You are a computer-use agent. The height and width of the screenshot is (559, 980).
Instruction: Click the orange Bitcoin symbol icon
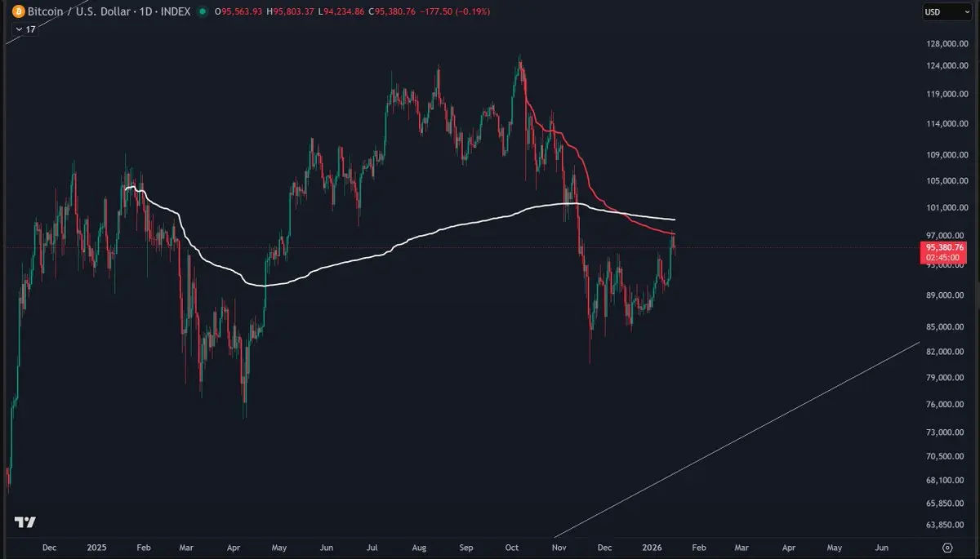18,11
